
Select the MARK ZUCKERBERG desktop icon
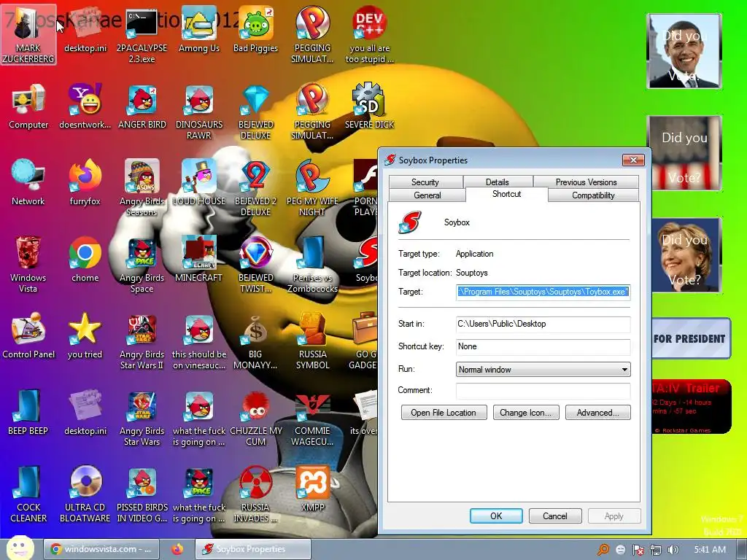[28, 34]
